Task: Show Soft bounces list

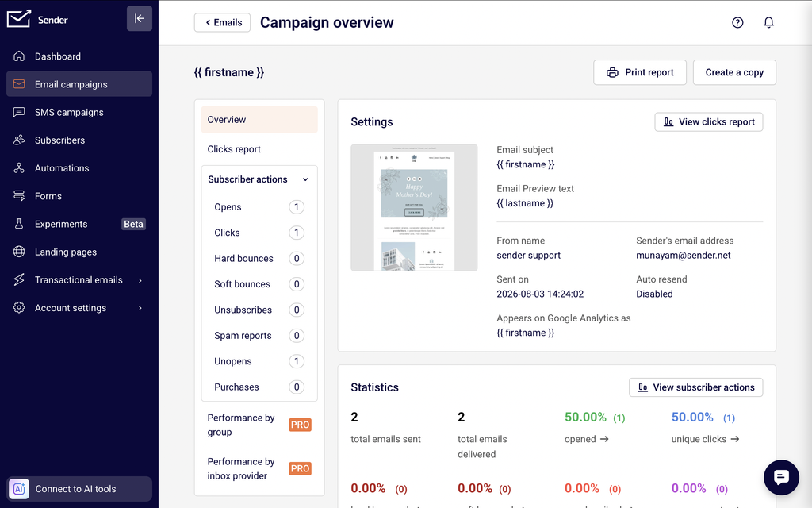Action: coord(259,284)
